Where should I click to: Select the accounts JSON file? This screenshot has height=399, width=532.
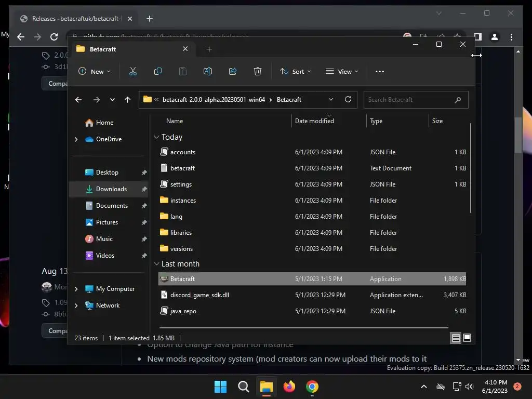[312, 152]
